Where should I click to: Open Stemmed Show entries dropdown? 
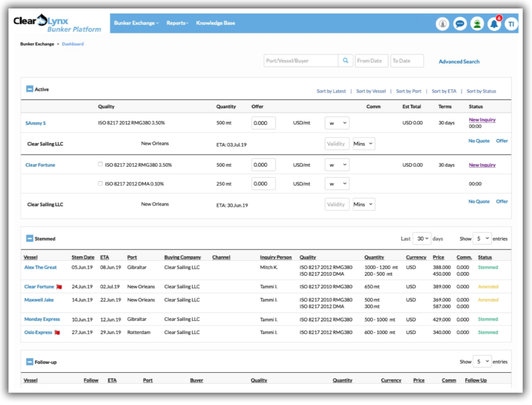[x=482, y=238]
